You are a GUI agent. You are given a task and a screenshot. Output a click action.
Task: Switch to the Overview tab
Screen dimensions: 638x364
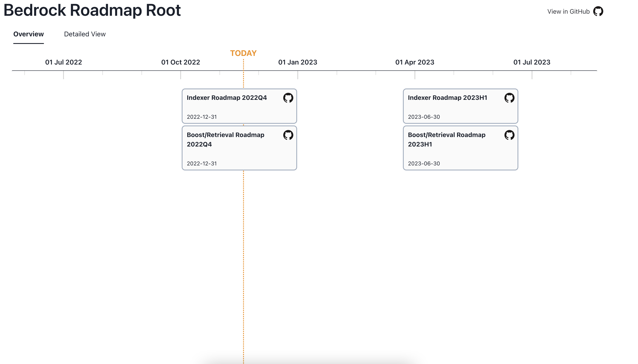click(29, 34)
